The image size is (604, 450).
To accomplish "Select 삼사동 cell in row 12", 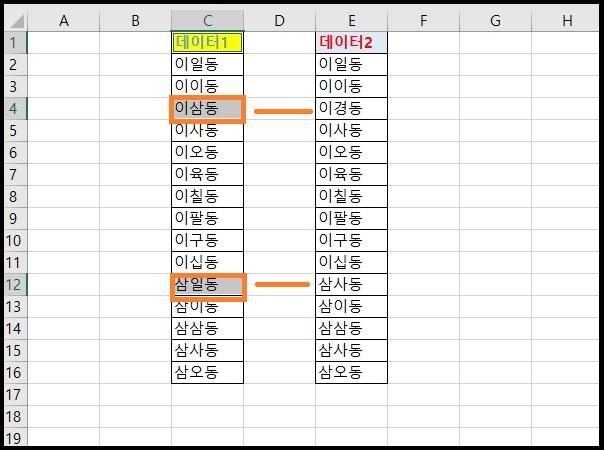I will (351, 284).
